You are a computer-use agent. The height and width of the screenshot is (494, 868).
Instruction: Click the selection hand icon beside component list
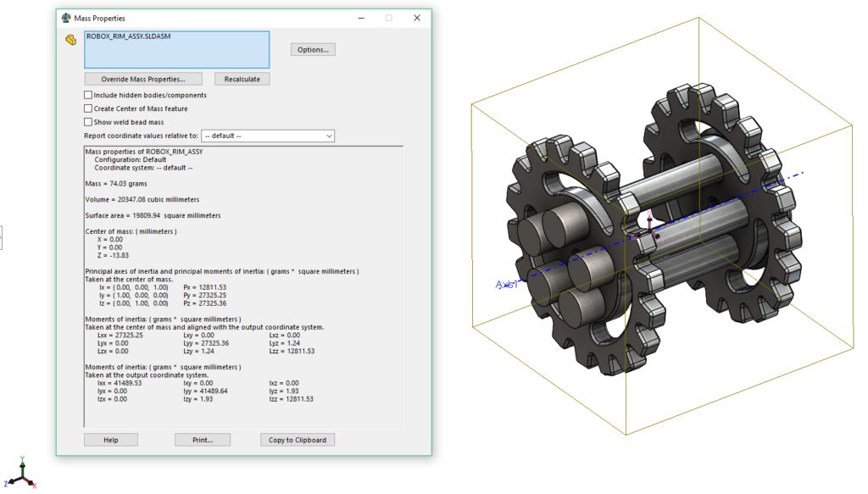(71, 39)
